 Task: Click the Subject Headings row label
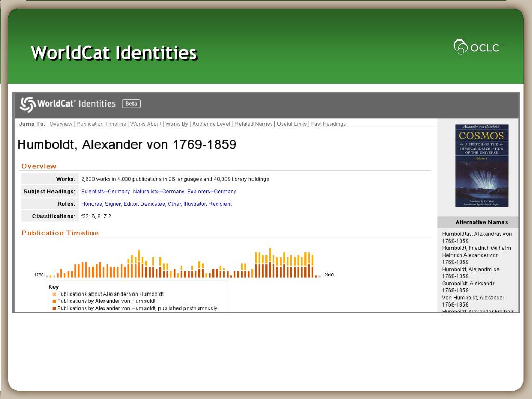pyautogui.click(x=49, y=191)
